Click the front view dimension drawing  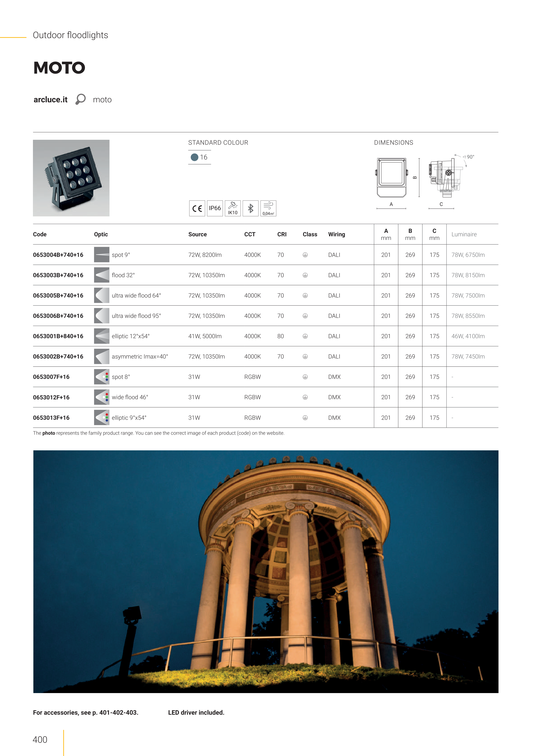391,177
